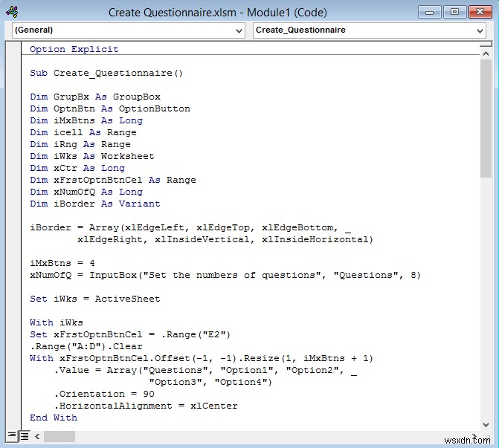This screenshot has width=499, height=448.
Task: Click the vertical scrollbar thumb
Action: click(486, 118)
